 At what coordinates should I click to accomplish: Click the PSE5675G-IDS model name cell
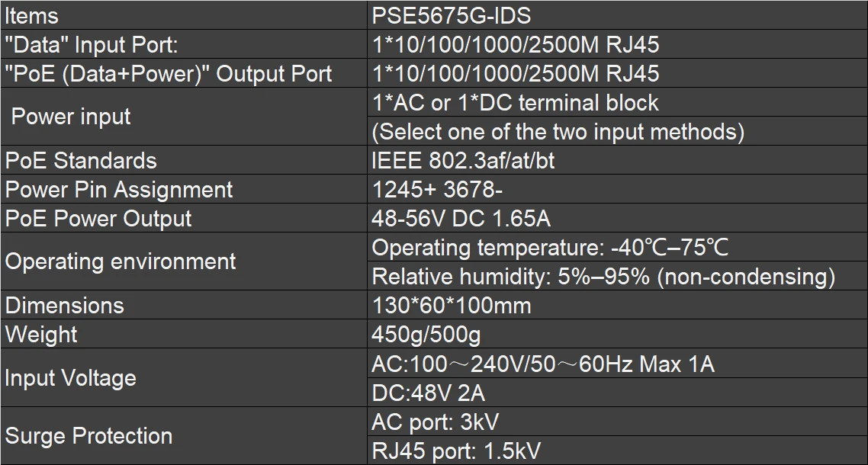pyautogui.click(x=451, y=15)
